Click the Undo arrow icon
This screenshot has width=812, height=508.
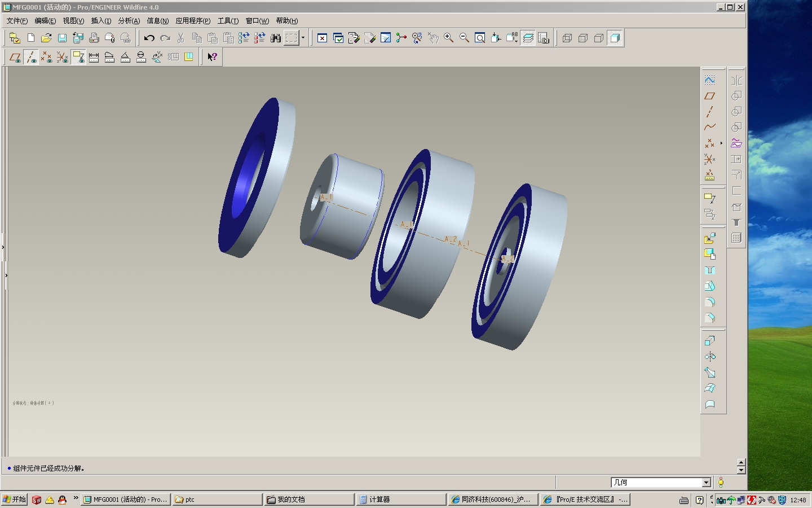point(149,38)
